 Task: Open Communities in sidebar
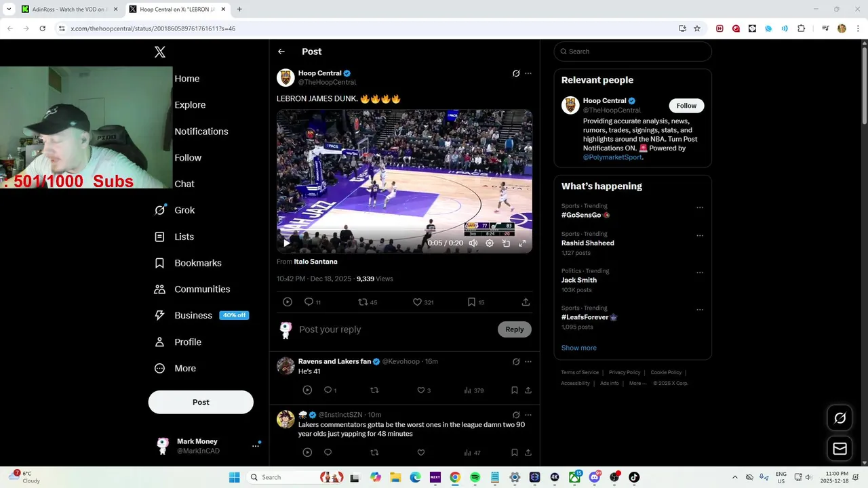tap(192, 289)
